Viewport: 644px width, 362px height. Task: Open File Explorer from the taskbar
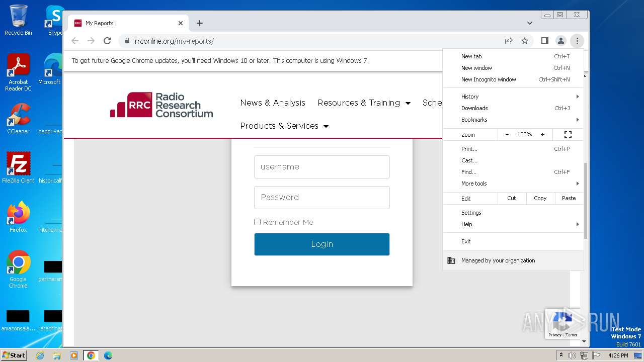[x=57, y=355]
